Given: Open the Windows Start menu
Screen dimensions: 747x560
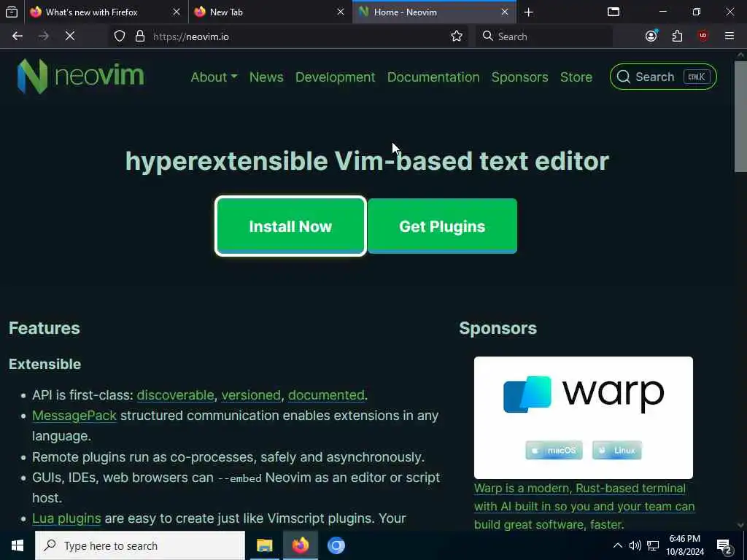Looking at the screenshot, I should pyautogui.click(x=18, y=545).
